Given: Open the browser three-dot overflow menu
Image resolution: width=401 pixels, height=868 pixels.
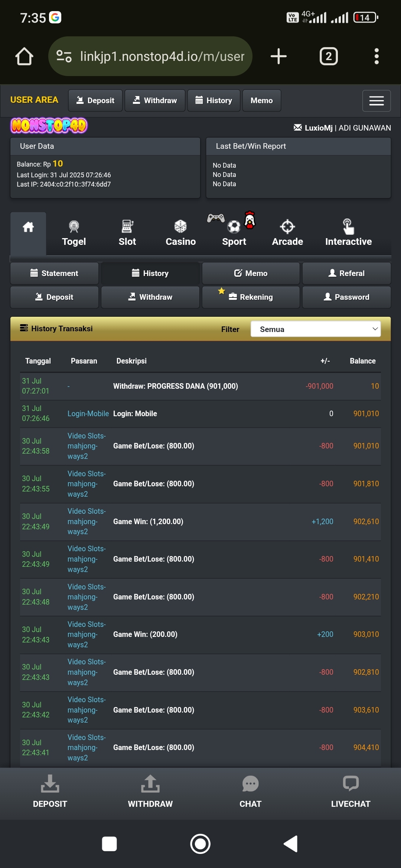Looking at the screenshot, I should pos(376,56).
